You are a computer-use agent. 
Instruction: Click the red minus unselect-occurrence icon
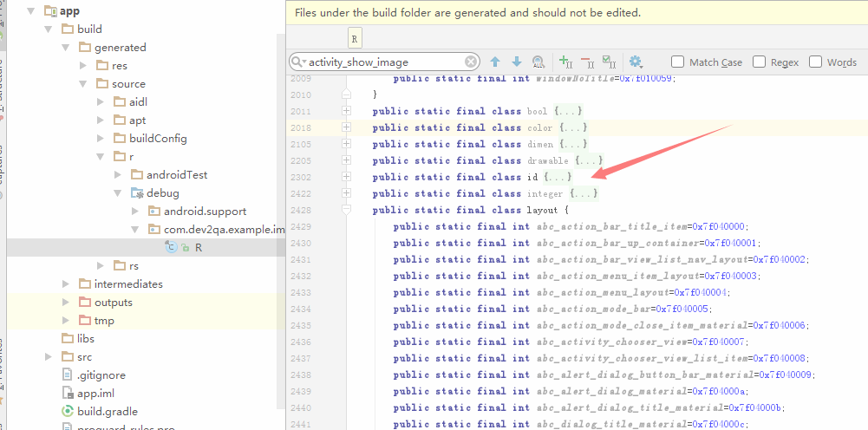pyautogui.click(x=587, y=62)
